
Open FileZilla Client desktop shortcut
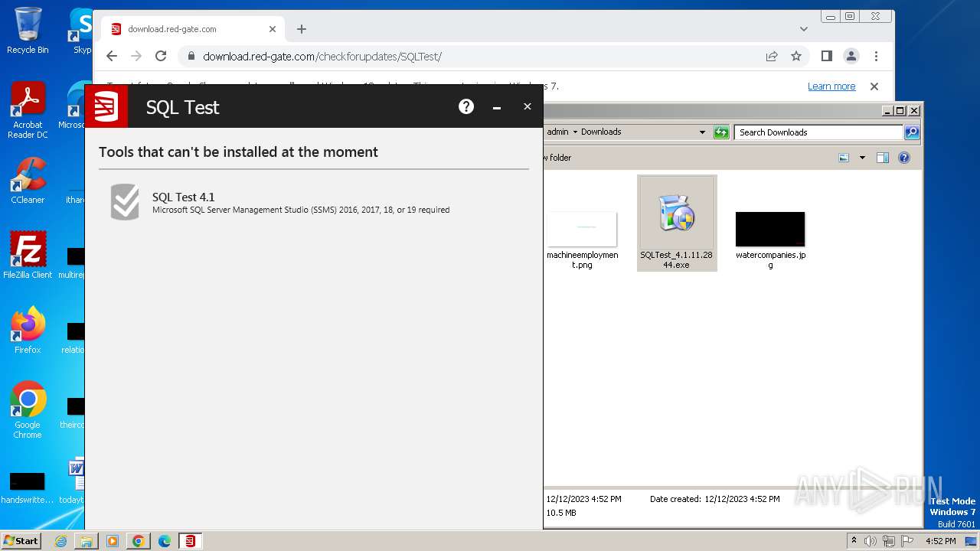tap(28, 255)
